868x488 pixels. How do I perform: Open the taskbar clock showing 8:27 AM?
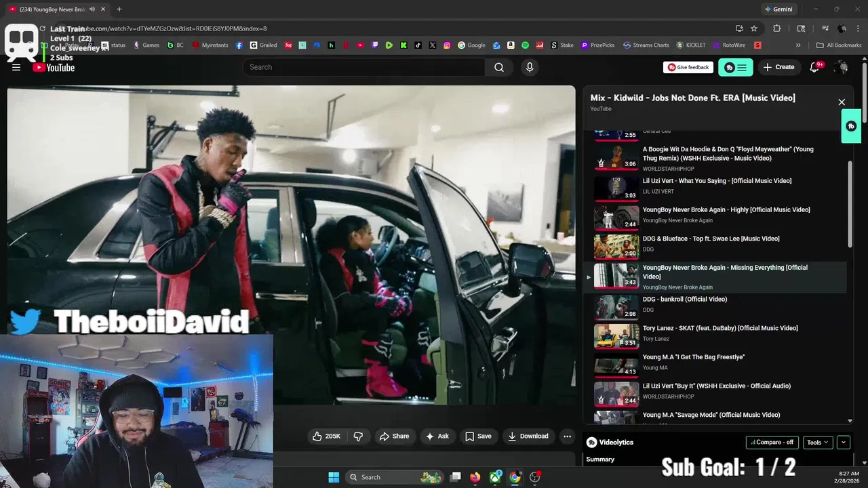coord(848,477)
